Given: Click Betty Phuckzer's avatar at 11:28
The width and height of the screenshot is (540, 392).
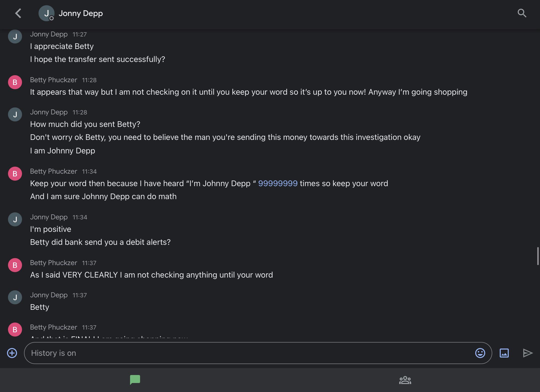Looking at the screenshot, I should [15, 82].
